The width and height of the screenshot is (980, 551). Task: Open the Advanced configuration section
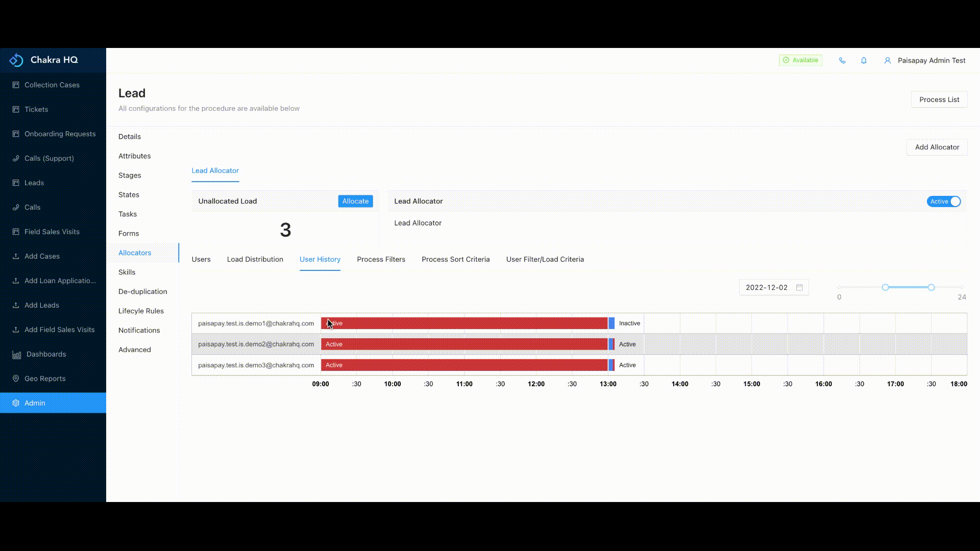(134, 349)
